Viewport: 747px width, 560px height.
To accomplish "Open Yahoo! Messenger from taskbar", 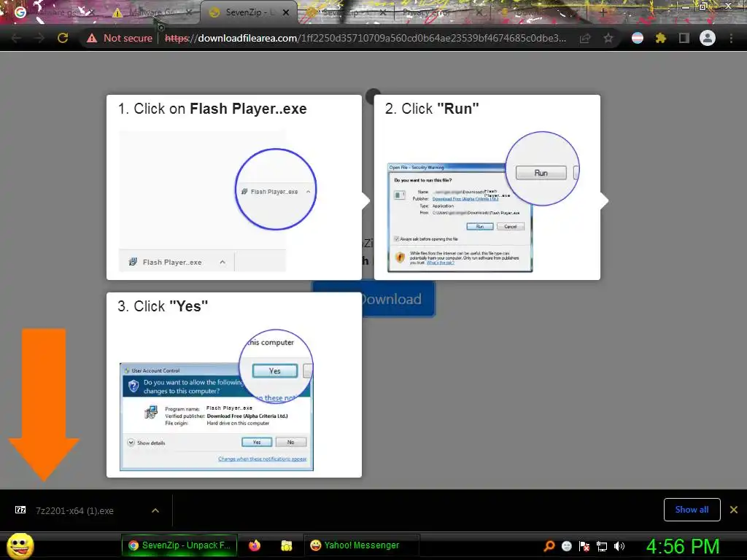I will point(361,545).
